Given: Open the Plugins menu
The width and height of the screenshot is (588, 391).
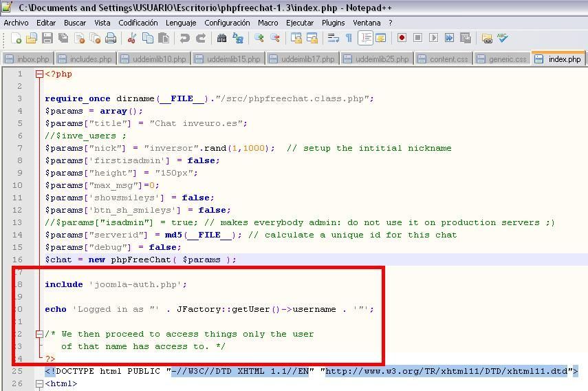Looking at the screenshot, I should [x=334, y=23].
